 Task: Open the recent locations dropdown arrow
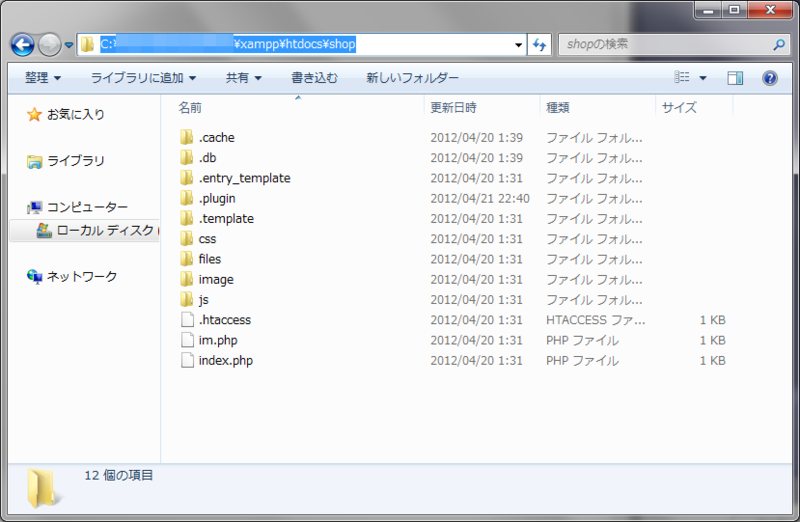click(x=69, y=45)
